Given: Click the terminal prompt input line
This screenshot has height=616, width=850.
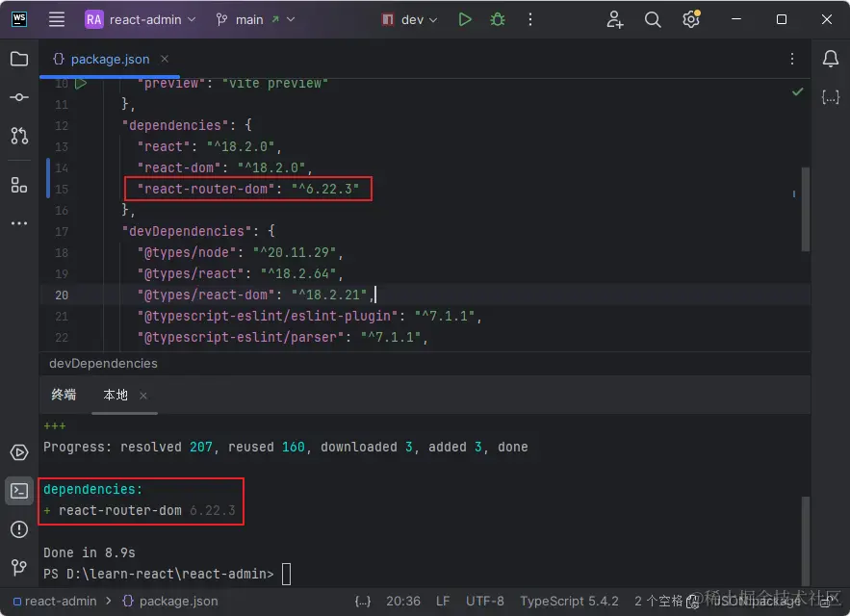Looking at the screenshot, I should [286, 574].
